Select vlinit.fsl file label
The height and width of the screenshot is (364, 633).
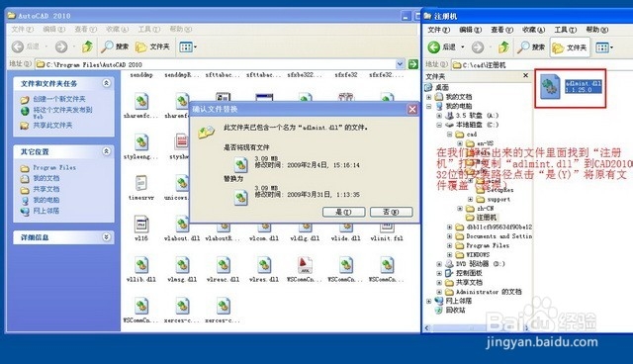click(387, 238)
